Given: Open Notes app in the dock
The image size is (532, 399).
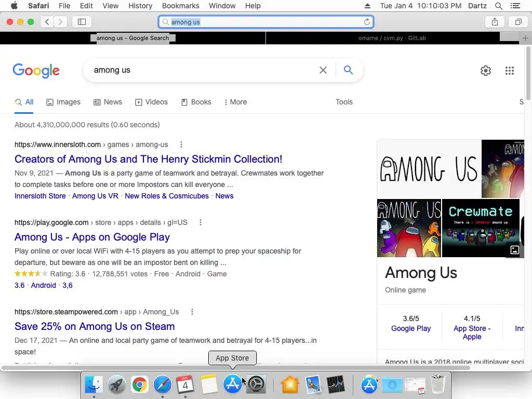Looking at the screenshot, I should coord(209,384).
